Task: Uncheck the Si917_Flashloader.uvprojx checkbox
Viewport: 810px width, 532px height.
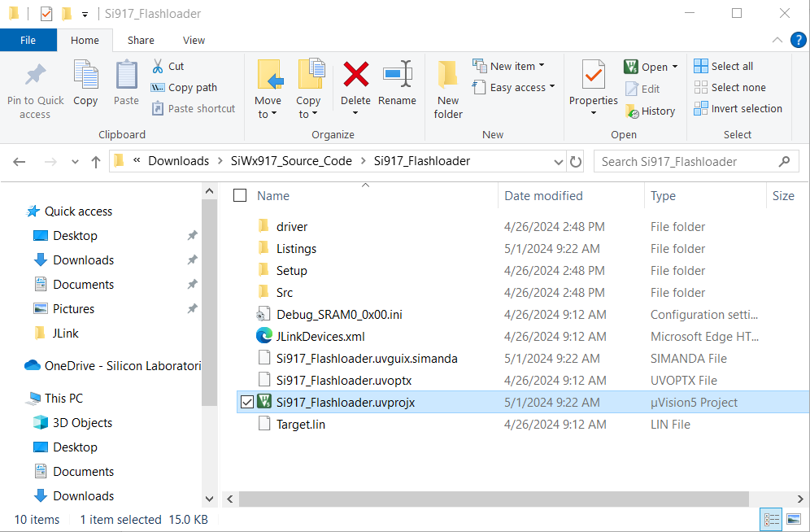Action: click(x=247, y=402)
